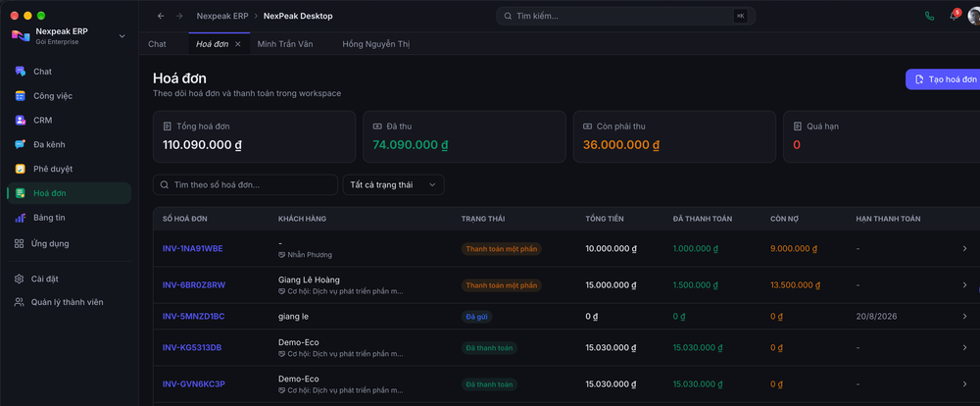Click the Tổng hoá đơn summary card
This screenshot has width=980, height=406.
tap(255, 137)
